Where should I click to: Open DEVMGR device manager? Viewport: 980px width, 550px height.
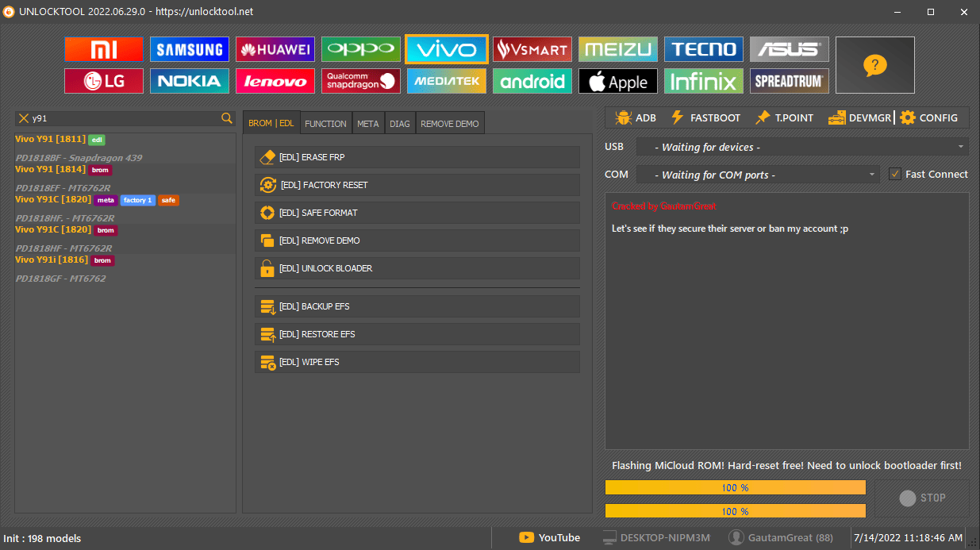pyautogui.click(x=859, y=117)
